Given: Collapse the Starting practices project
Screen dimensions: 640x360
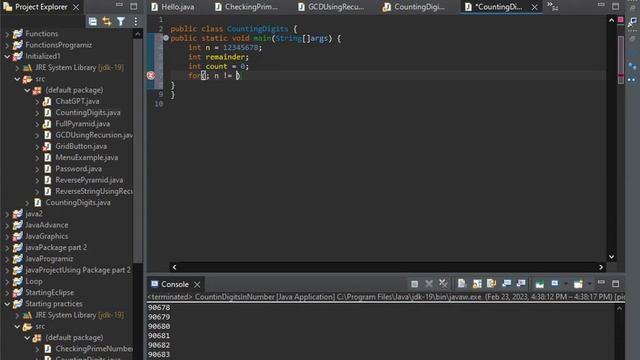Looking at the screenshot, I should click(7, 304).
